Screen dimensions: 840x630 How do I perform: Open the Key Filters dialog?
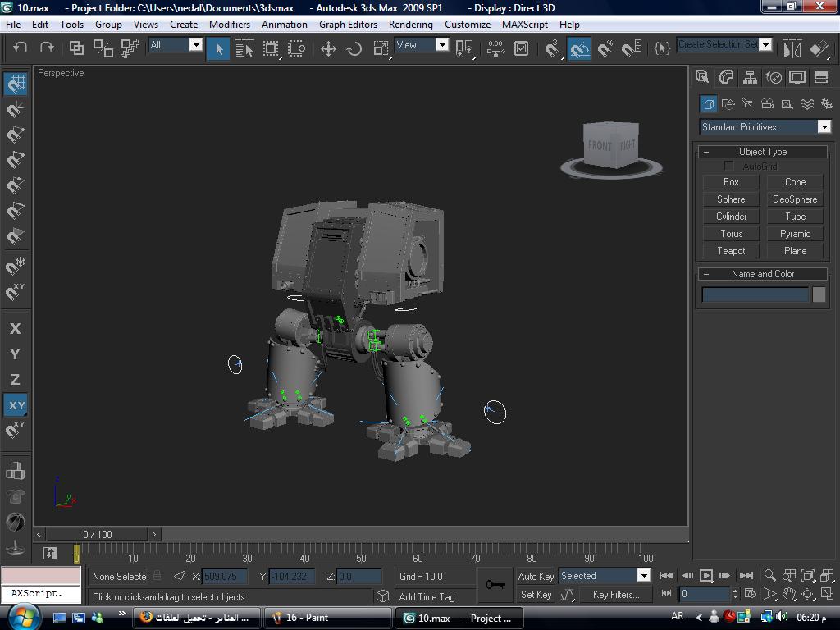click(x=616, y=595)
